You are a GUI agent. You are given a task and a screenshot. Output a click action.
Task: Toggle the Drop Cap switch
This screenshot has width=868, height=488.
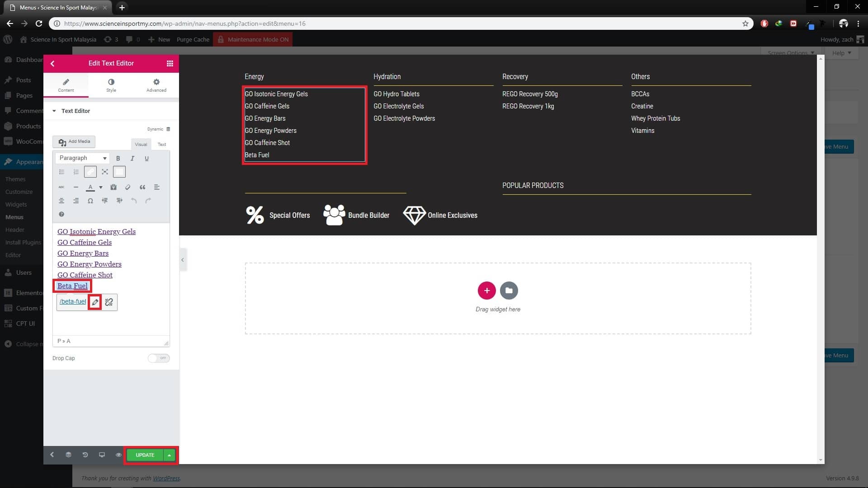pos(159,358)
